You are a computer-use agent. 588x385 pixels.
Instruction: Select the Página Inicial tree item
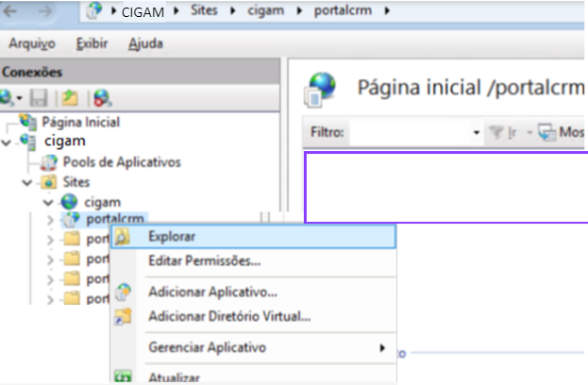[x=80, y=123]
